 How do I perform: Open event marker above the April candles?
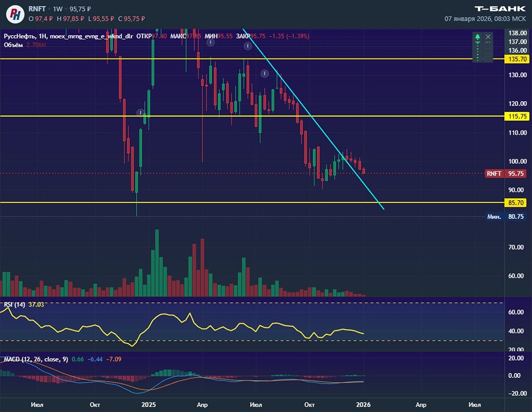click(210, 43)
